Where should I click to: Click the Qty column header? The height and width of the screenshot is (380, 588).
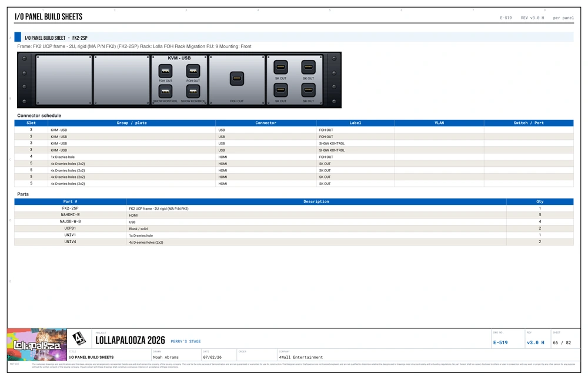coord(540,201)
